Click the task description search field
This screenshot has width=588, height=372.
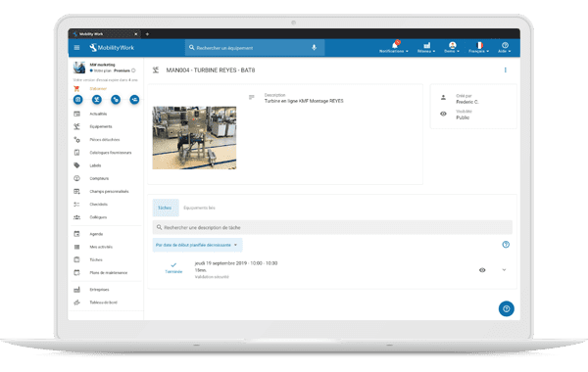click(332, 227)
